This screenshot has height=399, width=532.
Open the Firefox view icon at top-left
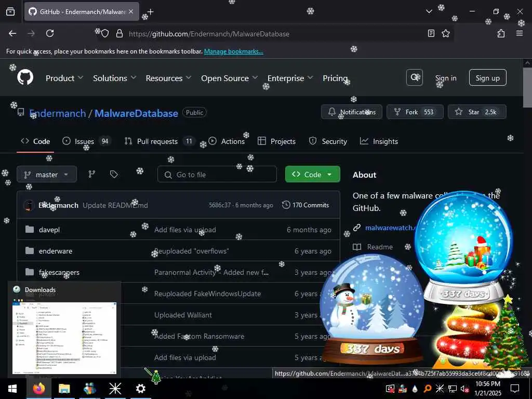point(10,12)
